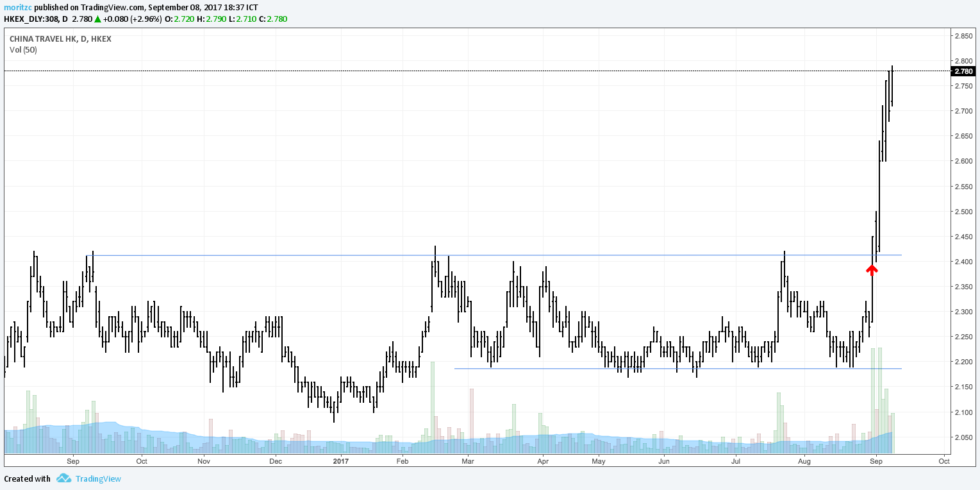Click the 2017 year label on time axis
The width and height of the screenshot is (980, 490).
pyautogui.click(x=340, y=460)
